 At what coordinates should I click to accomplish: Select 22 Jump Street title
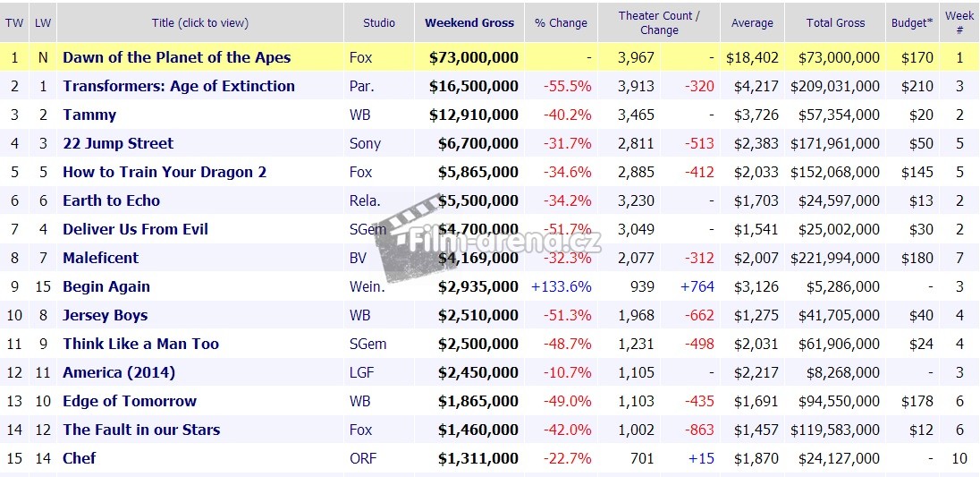(x=118, y=143)
